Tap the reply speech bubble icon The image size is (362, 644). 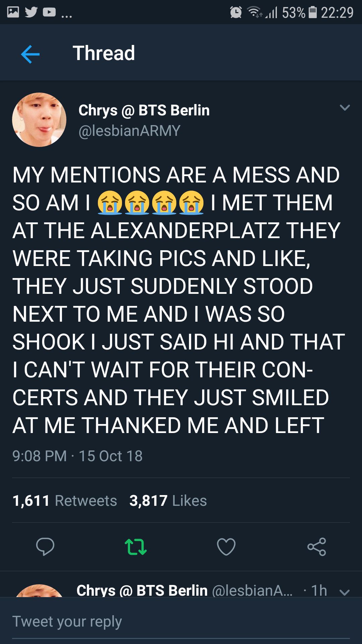[45, 546]
